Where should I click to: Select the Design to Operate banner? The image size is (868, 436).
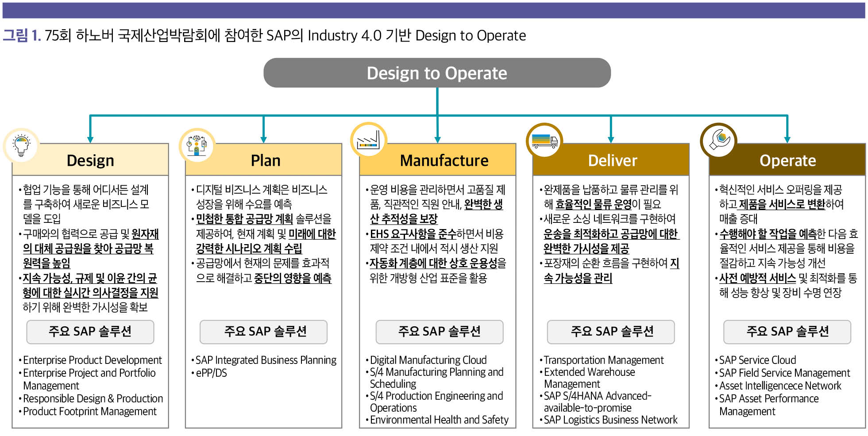pyautogui.click(x=437, y=73)
